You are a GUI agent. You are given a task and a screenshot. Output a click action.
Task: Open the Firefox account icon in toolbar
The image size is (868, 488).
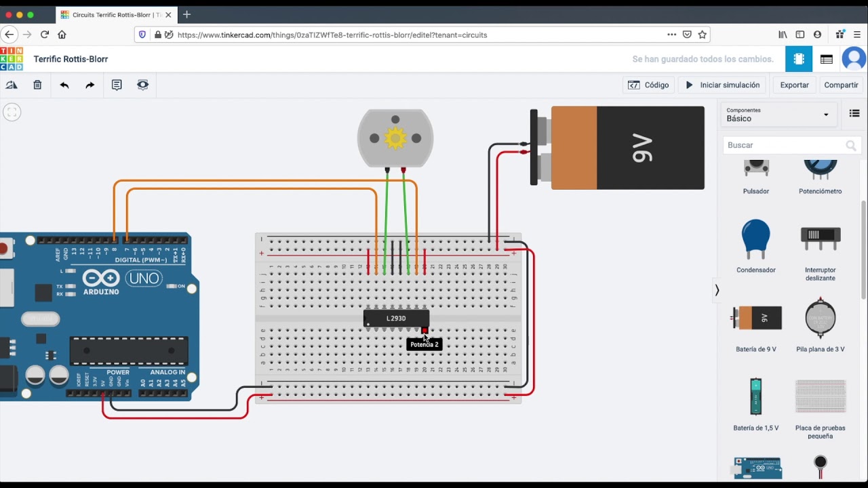tap(817, 35)
